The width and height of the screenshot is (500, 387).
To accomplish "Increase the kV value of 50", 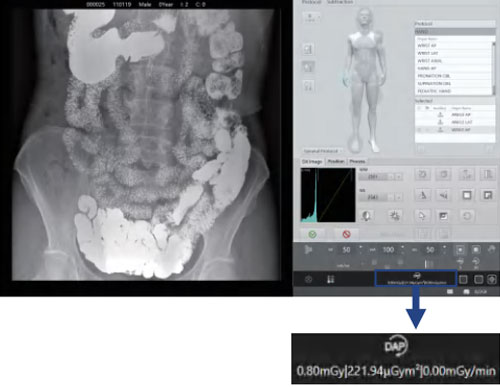I will pos(361,247).
